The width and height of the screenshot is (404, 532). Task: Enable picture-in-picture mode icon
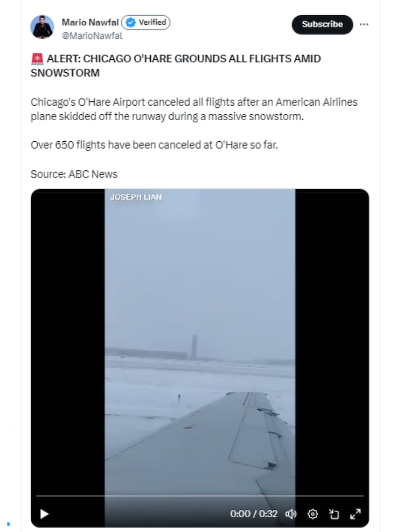pyautogui.click(x=334, y=514)
